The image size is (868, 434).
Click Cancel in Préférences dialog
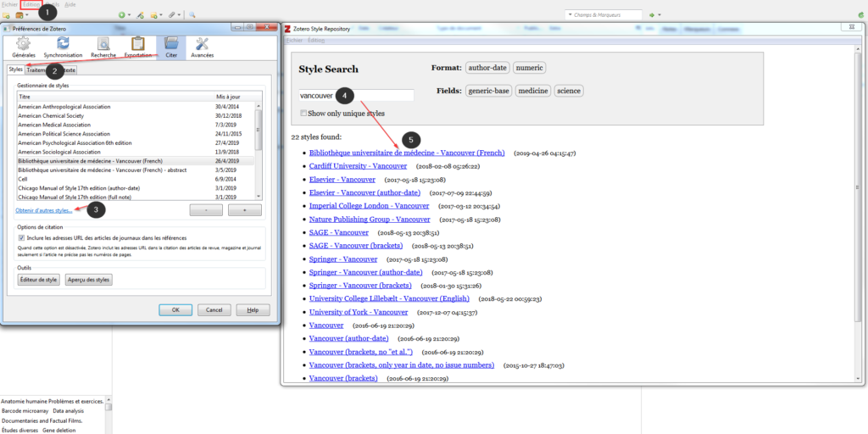(214, 310)
